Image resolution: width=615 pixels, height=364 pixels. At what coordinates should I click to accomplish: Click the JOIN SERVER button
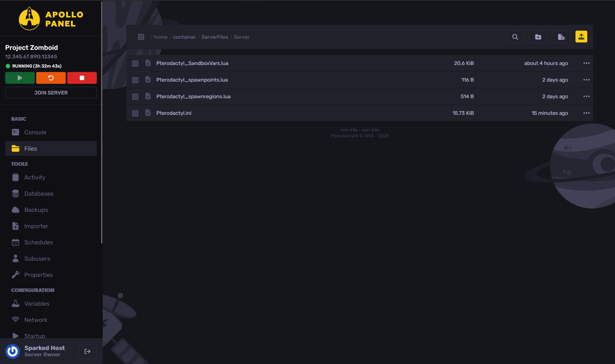click(51, 93)
